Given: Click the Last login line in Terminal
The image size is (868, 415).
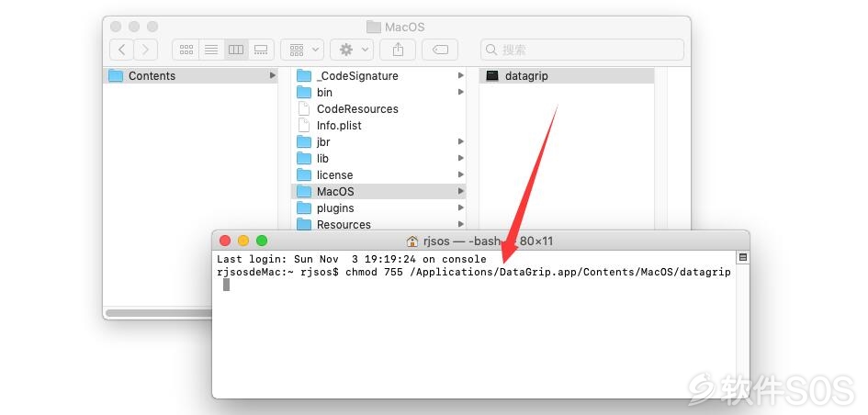Looking at the screenshot, I should click(x=352, y=259).
